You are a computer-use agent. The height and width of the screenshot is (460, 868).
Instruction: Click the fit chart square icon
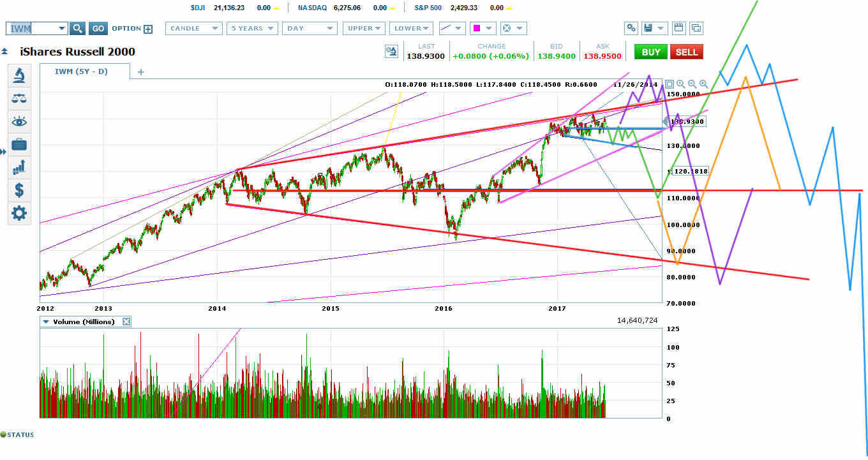[x=670, y=84]
